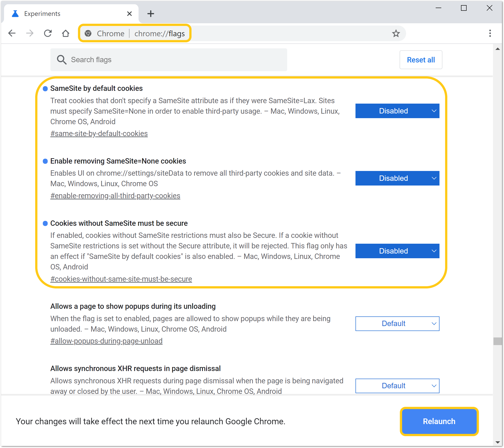The image size is (504, 448).
Task: Click the magnifier icon in Search flags
Action: [x=61, y=60]
